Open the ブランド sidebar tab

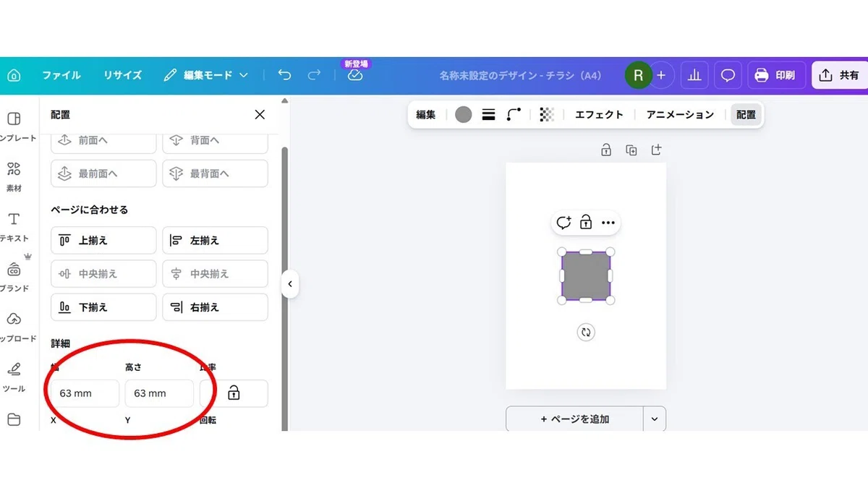pyautogui.click(x=14, y=276)
